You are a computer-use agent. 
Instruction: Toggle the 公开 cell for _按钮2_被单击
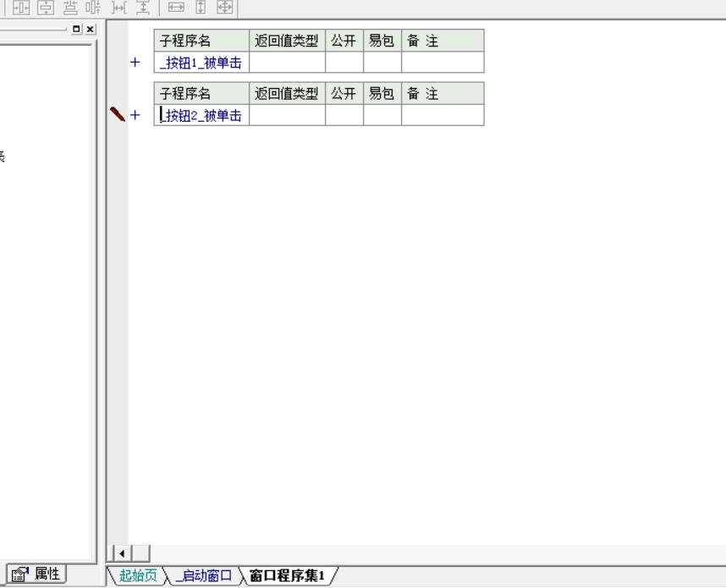344,115
